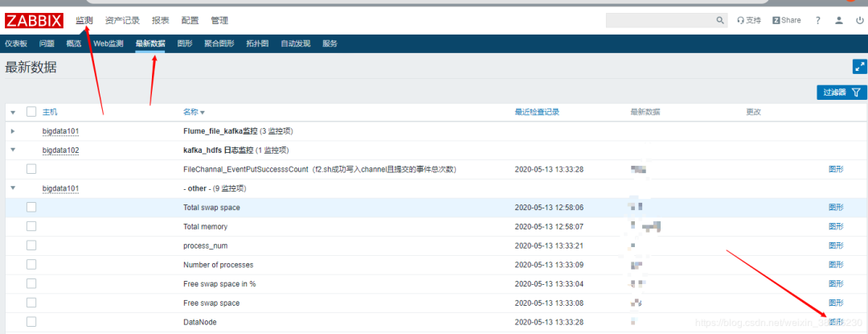Check the Number of processes checkbox

(x=31, y=265)
